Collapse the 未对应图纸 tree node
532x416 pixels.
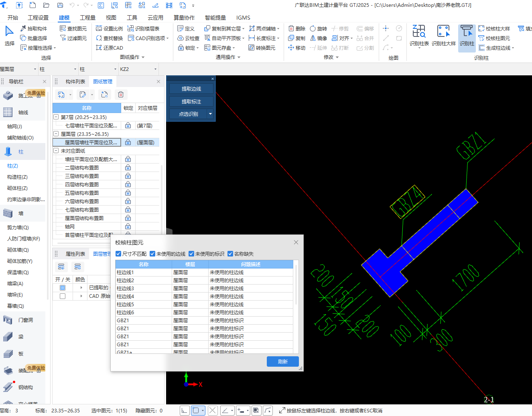pos(56,151)
